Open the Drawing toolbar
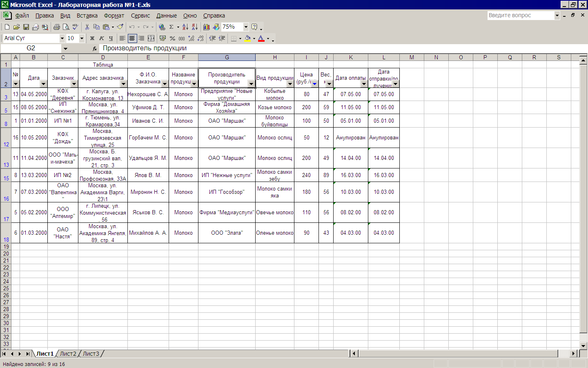588x368 pixels. [x=216, y=27]
